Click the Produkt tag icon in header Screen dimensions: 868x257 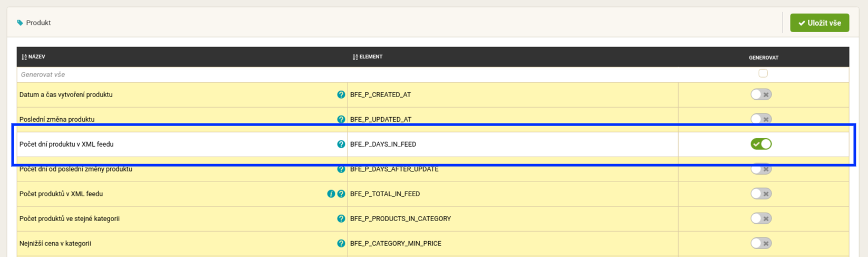point(20,23)
